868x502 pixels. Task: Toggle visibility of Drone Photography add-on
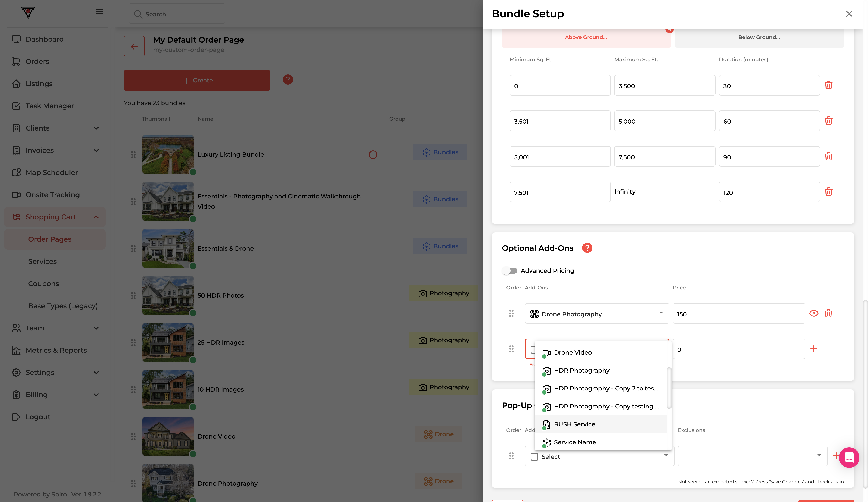pyautogui.click(x=813, y=313)
